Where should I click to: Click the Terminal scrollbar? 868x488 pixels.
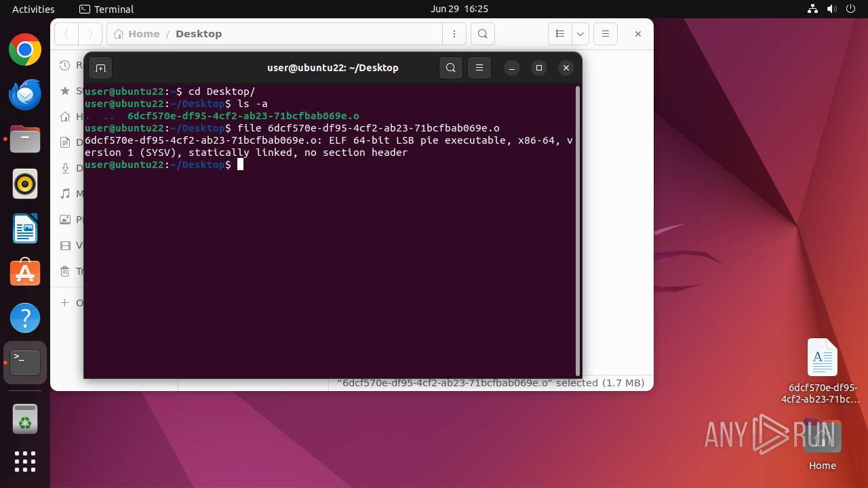pos(578,230)
